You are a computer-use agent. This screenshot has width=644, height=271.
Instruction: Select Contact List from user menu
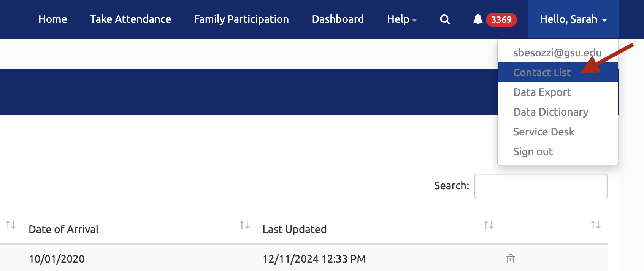[x=542, y=72]
